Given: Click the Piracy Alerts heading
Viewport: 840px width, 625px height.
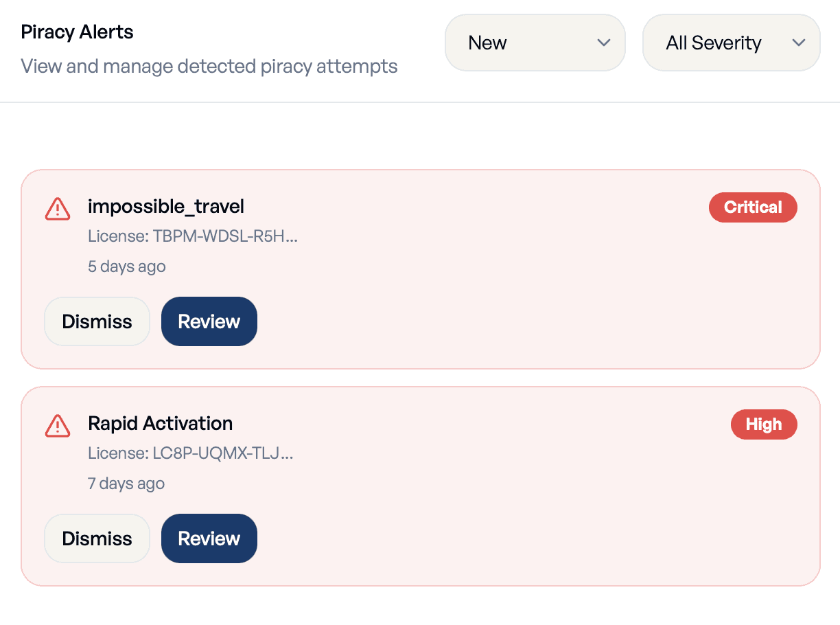Looking at the screenshot, I should click(x=78, y=32).
